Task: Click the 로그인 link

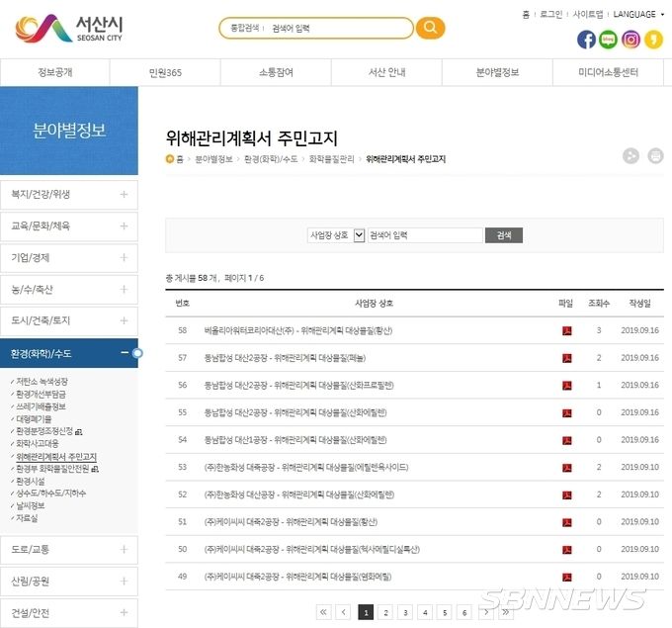Action: 551,14
